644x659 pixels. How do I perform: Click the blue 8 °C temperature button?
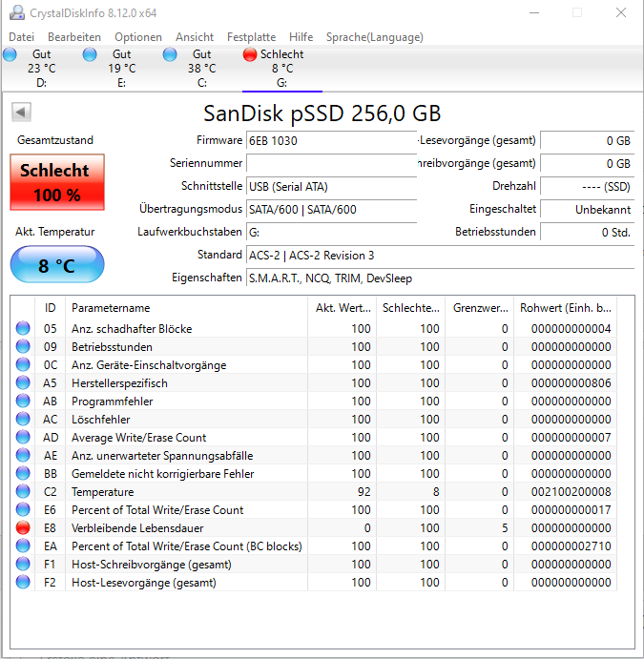coord(57,264)
